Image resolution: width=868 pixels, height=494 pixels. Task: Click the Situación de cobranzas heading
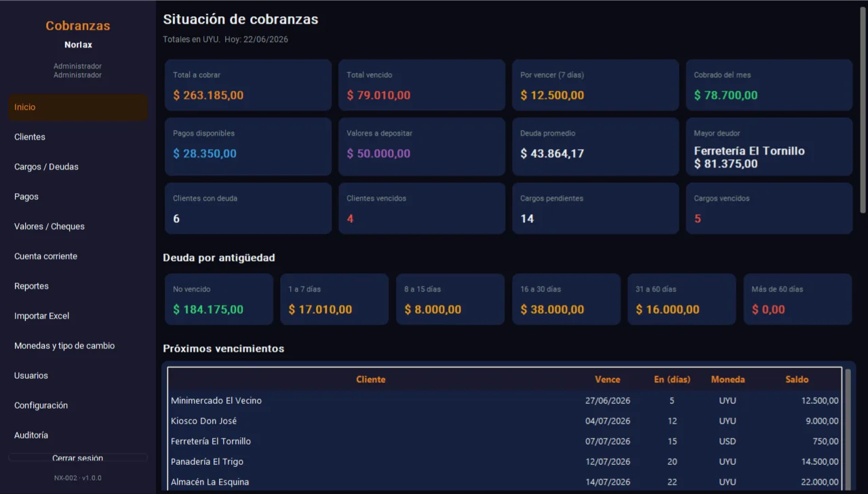241,20
